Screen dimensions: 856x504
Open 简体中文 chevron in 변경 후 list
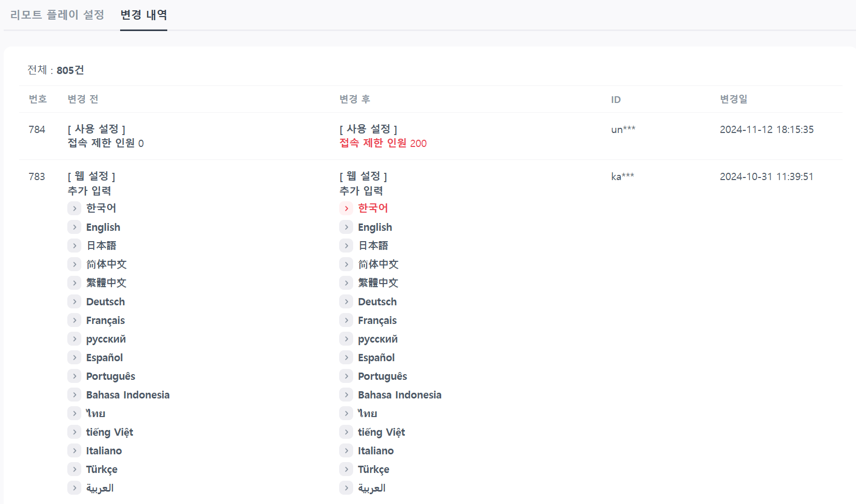point(346,264)
